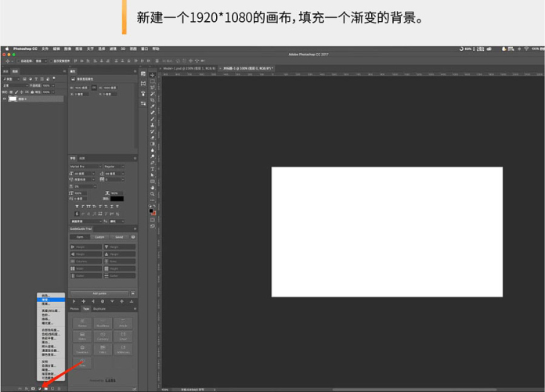This screenshot has height=392, width=545.
Task: Click the Apple menu icon
Action: (x=5, y=49)
